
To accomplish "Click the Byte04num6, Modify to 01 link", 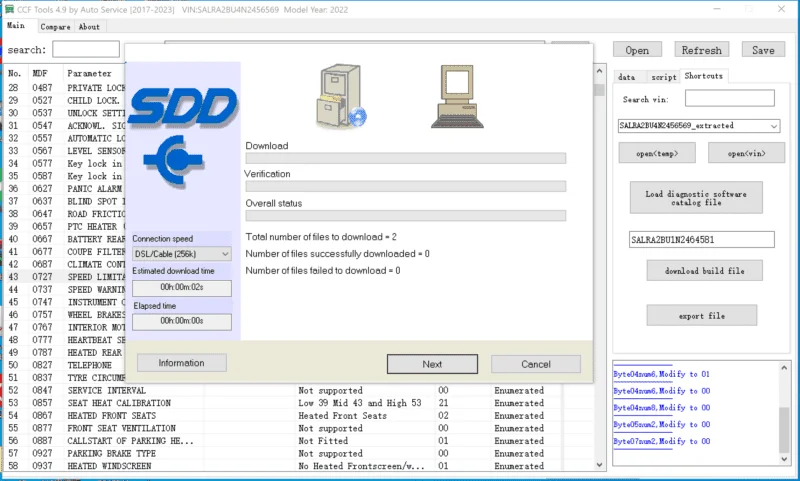I will coord(661,374).
